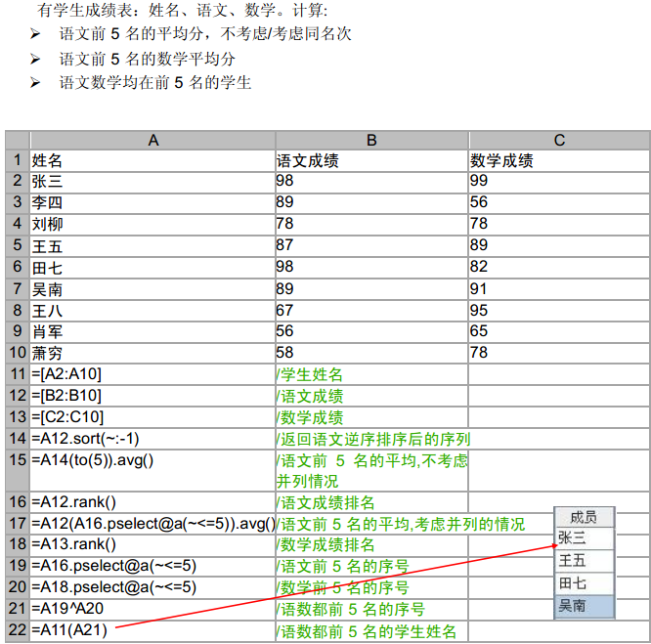The height and width of the screenshot is (644, 651).
Task: Select name cell 李四
Action: 152,203
